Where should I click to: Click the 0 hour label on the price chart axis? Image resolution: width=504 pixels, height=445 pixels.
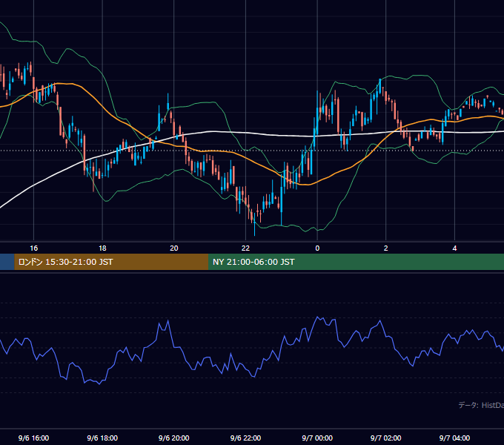pos(317,248)
